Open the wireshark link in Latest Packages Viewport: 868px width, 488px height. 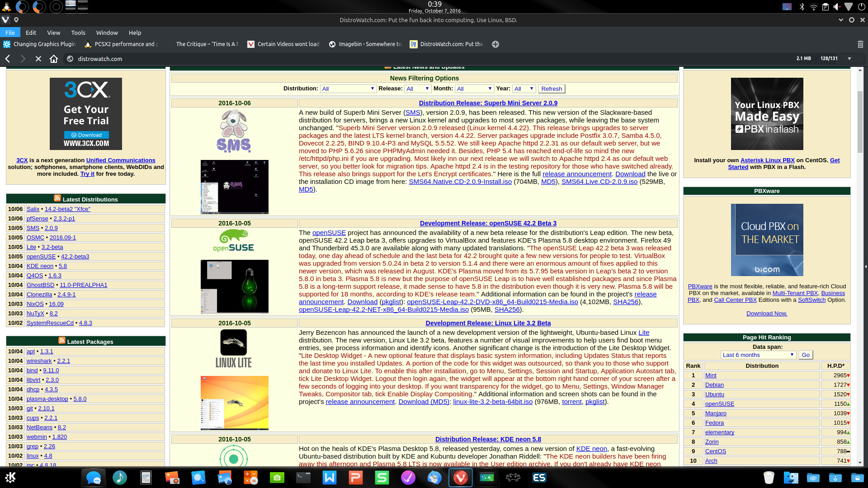click(39, 361)
